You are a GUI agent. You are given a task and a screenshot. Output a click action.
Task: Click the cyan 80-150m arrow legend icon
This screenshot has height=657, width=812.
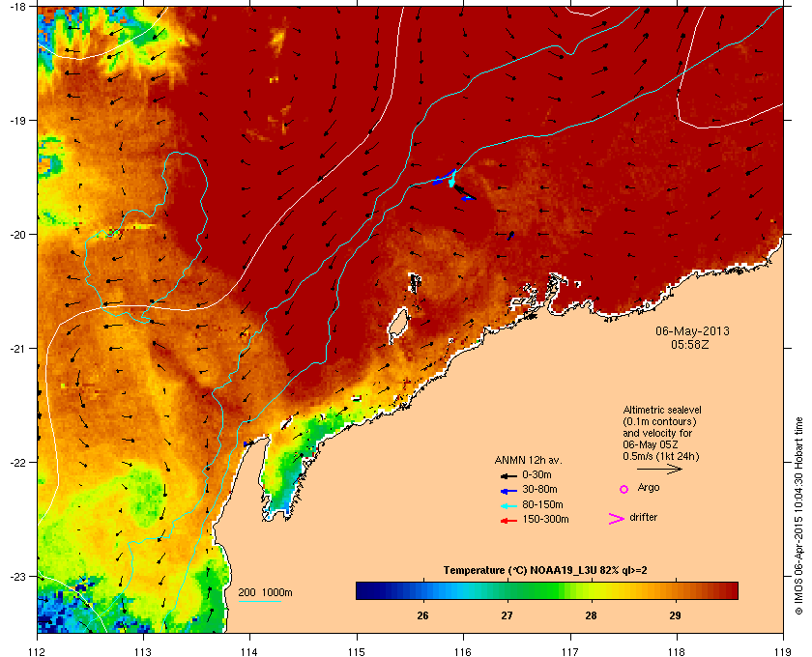(508, 505)
